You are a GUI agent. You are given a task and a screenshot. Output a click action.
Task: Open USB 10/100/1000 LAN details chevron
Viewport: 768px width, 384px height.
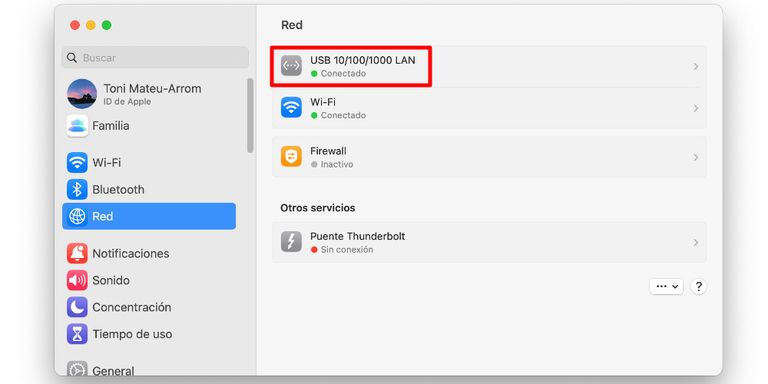point(696,67)
